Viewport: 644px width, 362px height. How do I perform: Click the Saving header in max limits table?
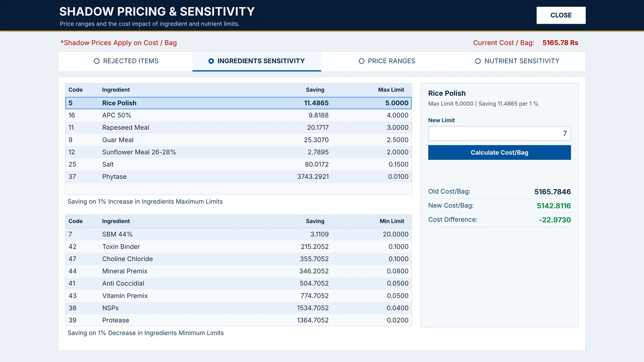coord(315,90)
